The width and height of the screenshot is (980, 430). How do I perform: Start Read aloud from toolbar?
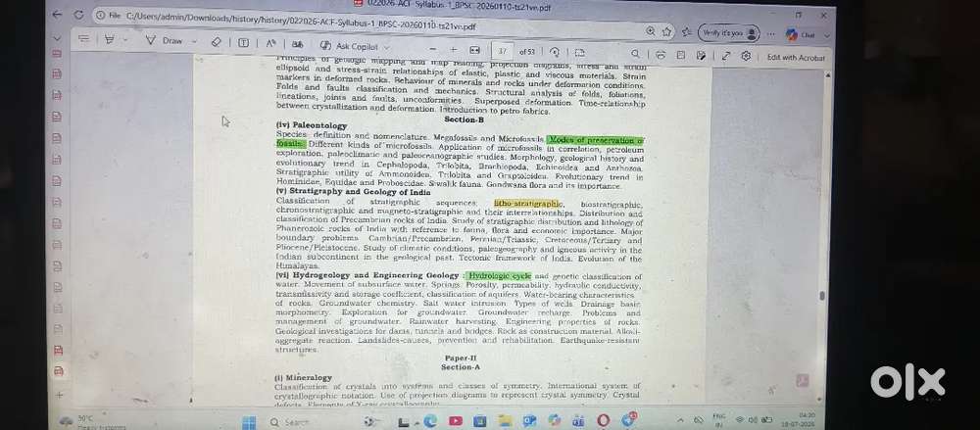coord(270,44)
